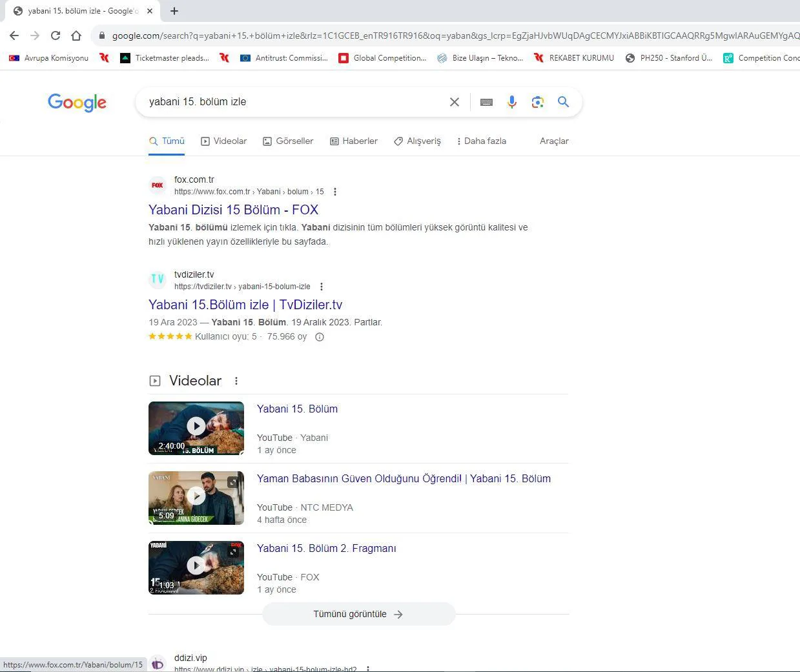Switch to the Görseller tab
This screenshot has height=672, width=800.
(x=288, y=141)
